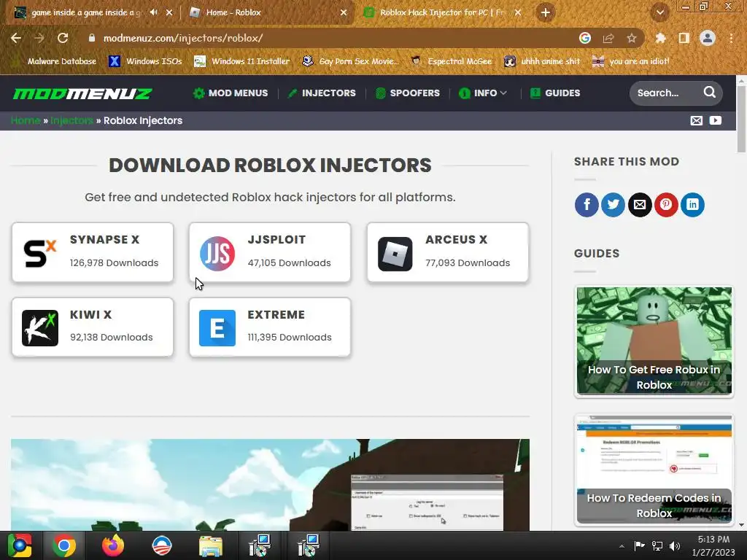Screen dimensions: 747x560
Task: Open the 'you are an idiot!' bookmark
Action: pyautogui.click(x=630, y=61)
